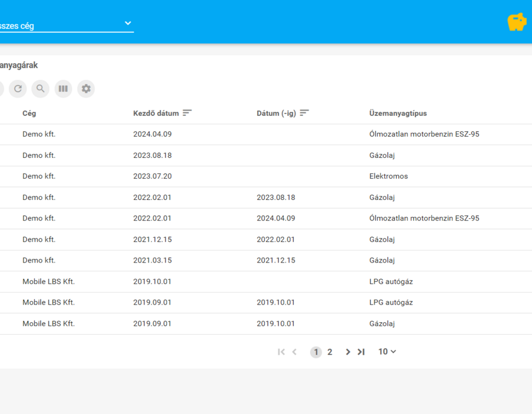Click Demo kft. in the Elektromos row
The width and height of the screenshot is (532, 414).
39,176
